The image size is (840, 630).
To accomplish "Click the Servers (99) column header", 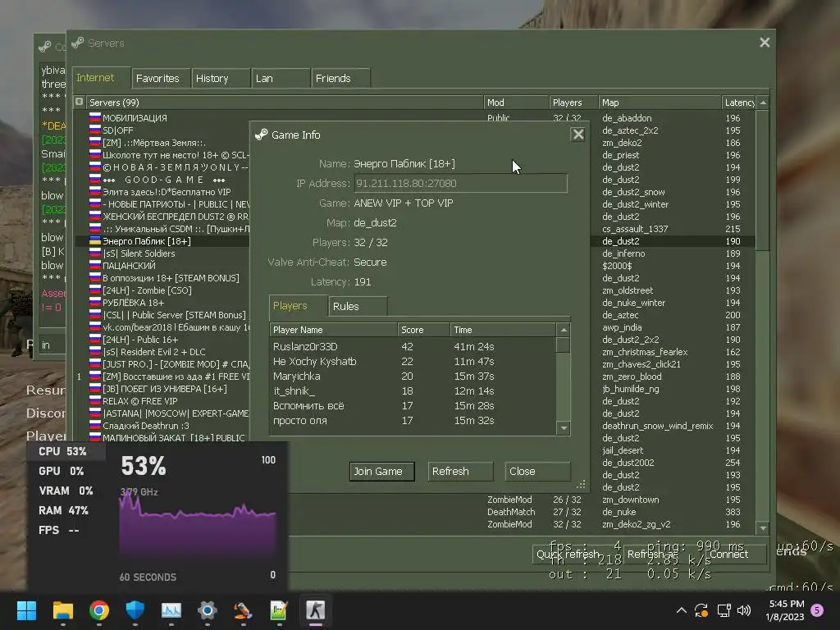I will tap(285, 103).
